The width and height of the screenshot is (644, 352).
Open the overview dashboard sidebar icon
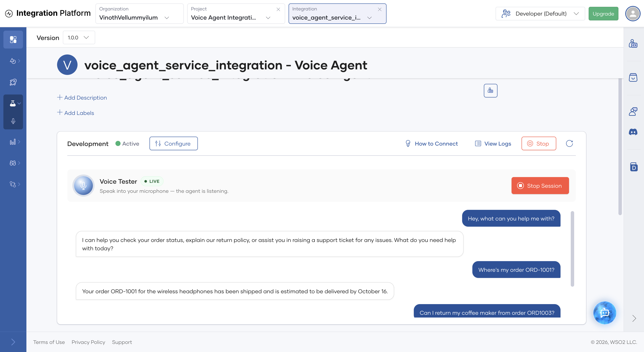[x=13, y=39]
